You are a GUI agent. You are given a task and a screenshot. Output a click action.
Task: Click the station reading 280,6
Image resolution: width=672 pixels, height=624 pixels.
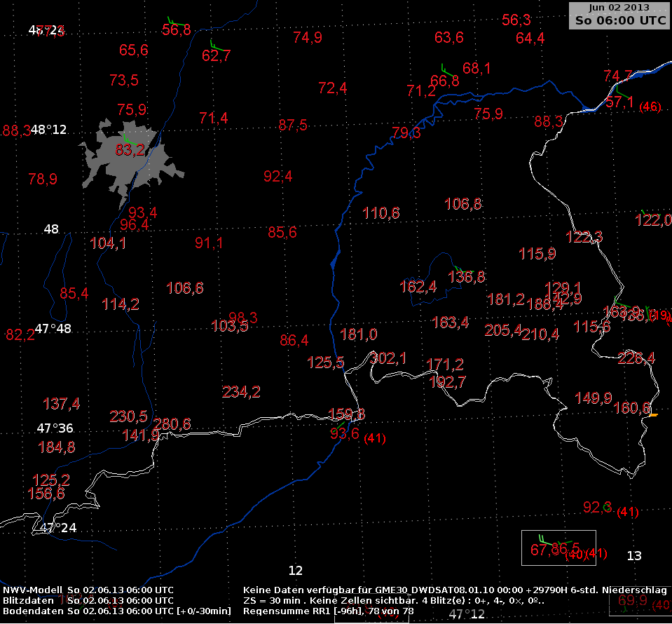[x=172, y=424]
